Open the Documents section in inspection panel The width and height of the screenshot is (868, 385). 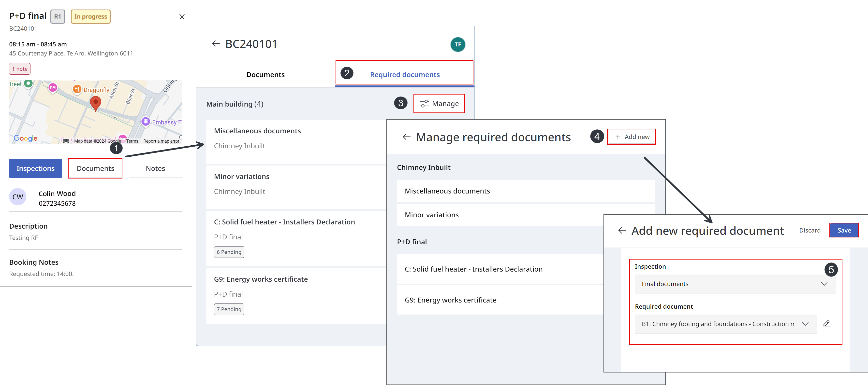click(x=95, y=169)
